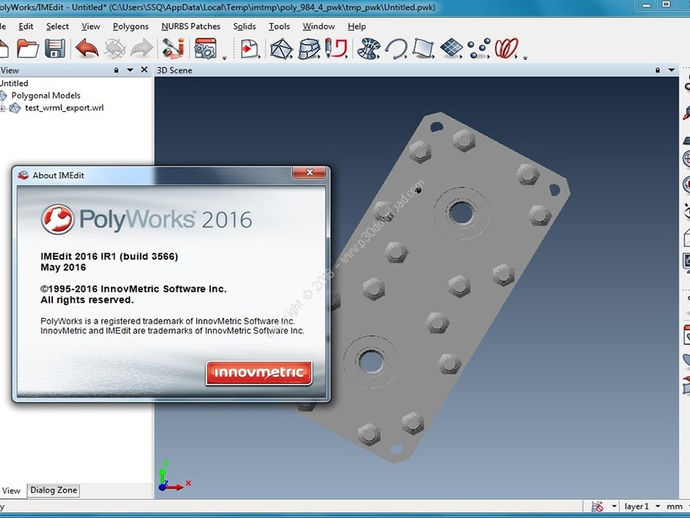Open the Select menu

click(57, 26)
